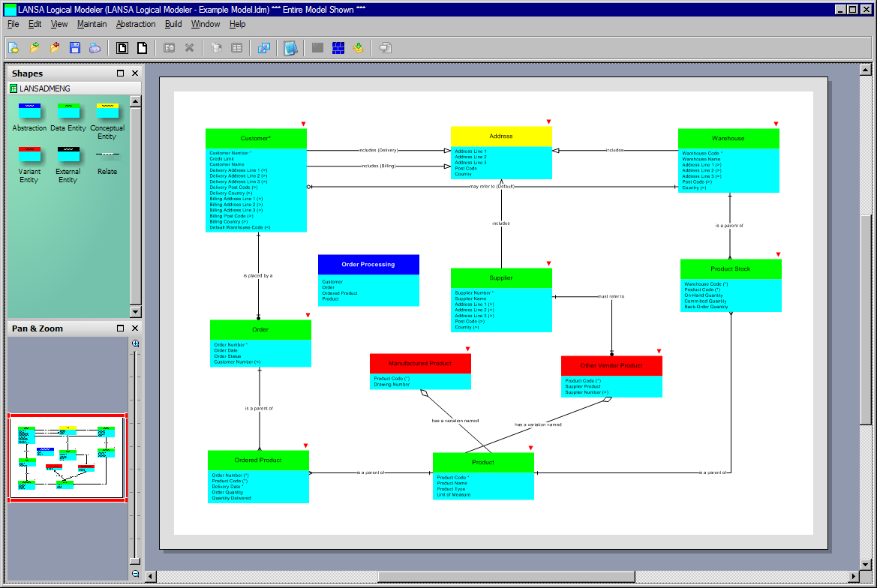Click the model overview thumbnail in Pan & Zoom
Image resolution: width=877 pixels, height=588 pixels.
(x=68, y=457)
